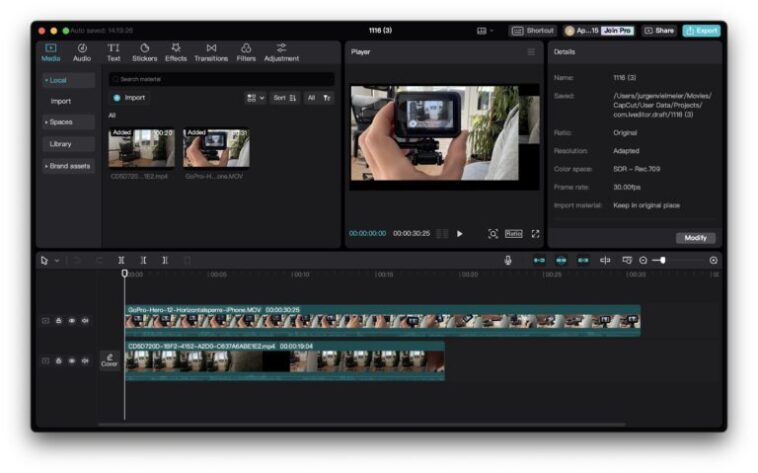Click the Undo arrow
The width and height of the screenshot is (758, 473).
pos(76,260)
